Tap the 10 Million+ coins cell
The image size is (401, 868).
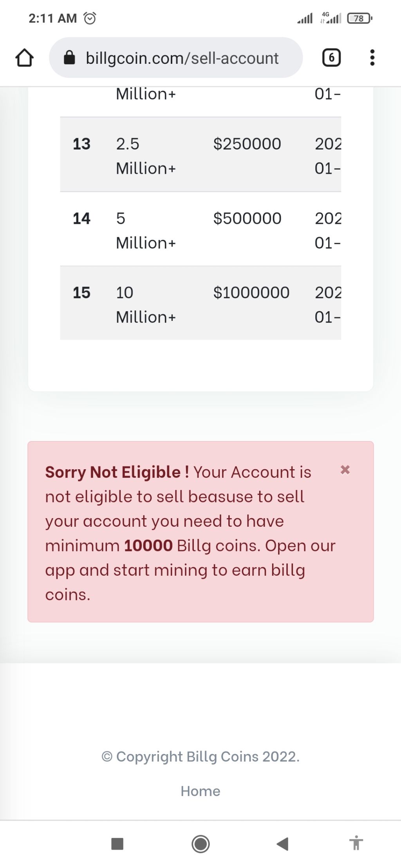[146, 304]
